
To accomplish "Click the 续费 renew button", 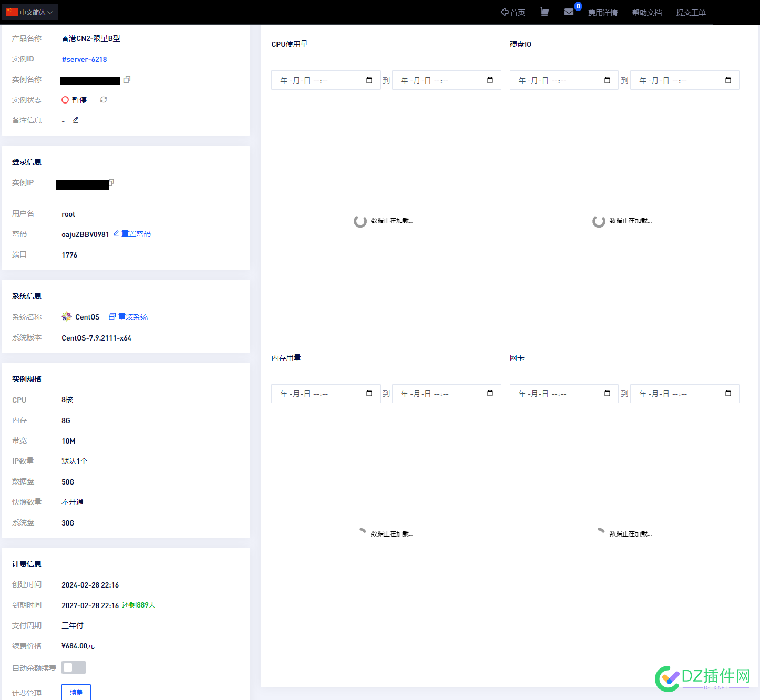I will coord(76,693).
